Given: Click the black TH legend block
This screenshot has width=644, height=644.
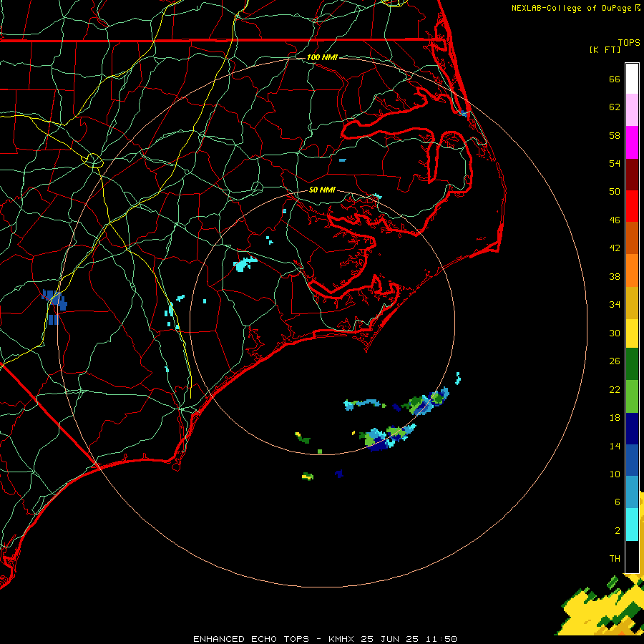Looking at the screenshot, I should (632, 557).
